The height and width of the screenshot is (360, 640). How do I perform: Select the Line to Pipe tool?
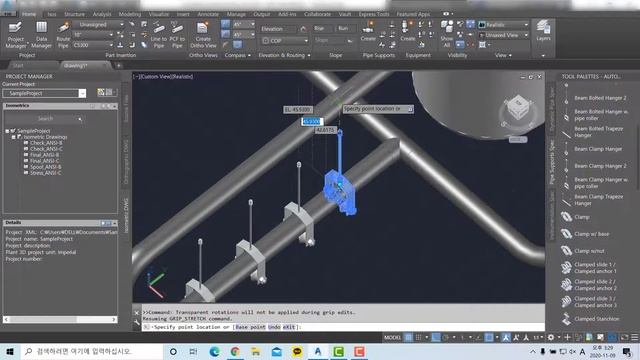click(159, 34)
